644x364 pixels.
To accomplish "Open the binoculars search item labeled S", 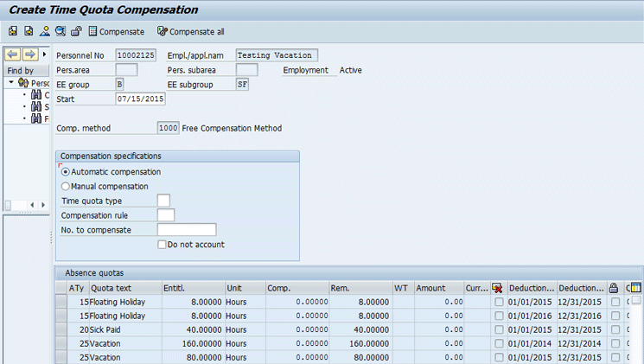I will coord(36,107).
